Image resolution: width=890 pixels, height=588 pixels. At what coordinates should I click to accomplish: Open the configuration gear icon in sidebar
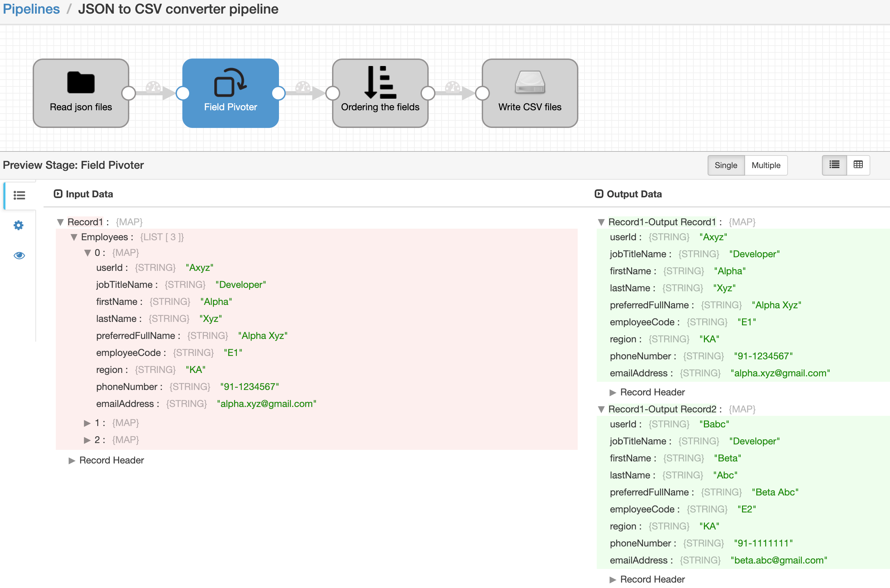[x=19, y=225]
